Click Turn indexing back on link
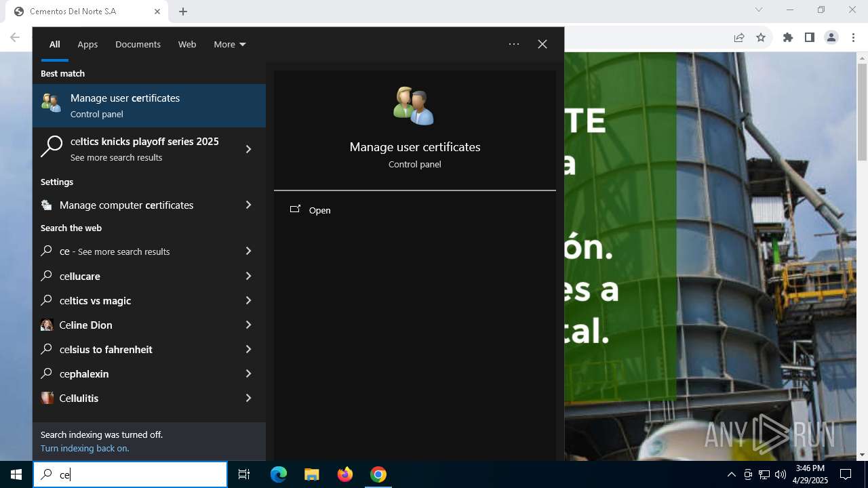Screen dimensions: 868x488 [x=85, y=448]
